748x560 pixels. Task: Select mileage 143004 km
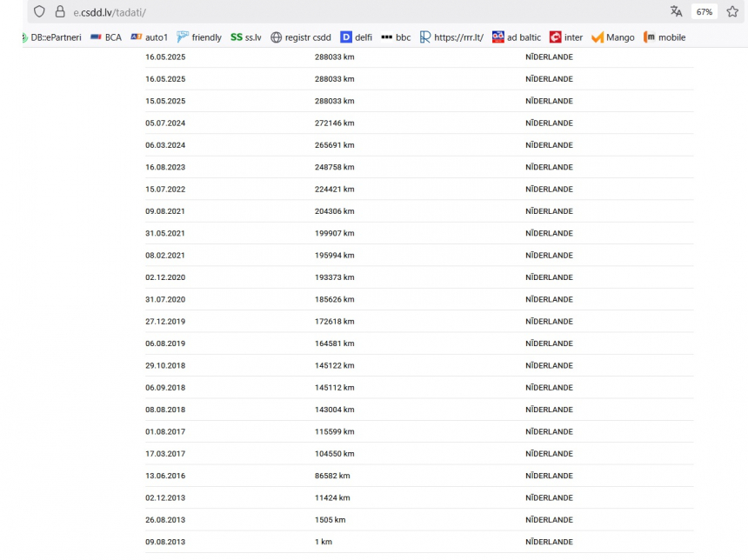click(x=334, y=410)
